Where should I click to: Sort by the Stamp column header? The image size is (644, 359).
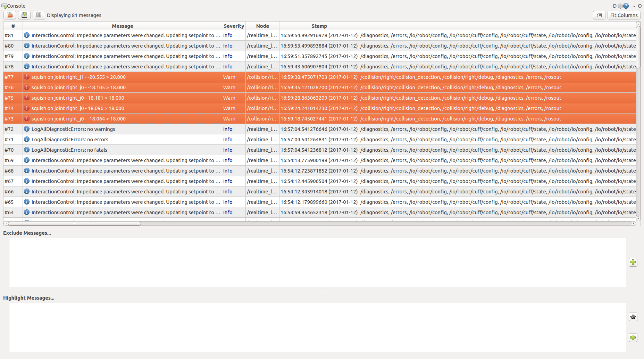[x=319, y=26]
